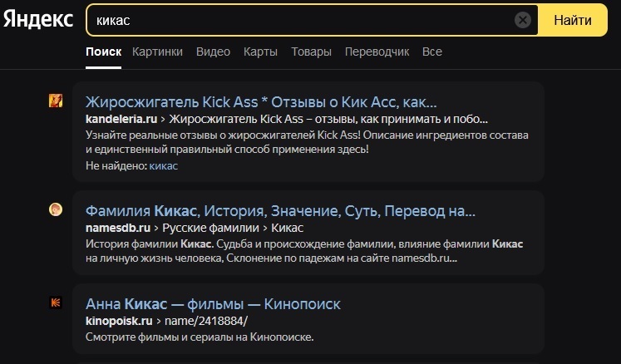Click the кикас link after Не найдено
621x364 pixels.
pos(163,165)
